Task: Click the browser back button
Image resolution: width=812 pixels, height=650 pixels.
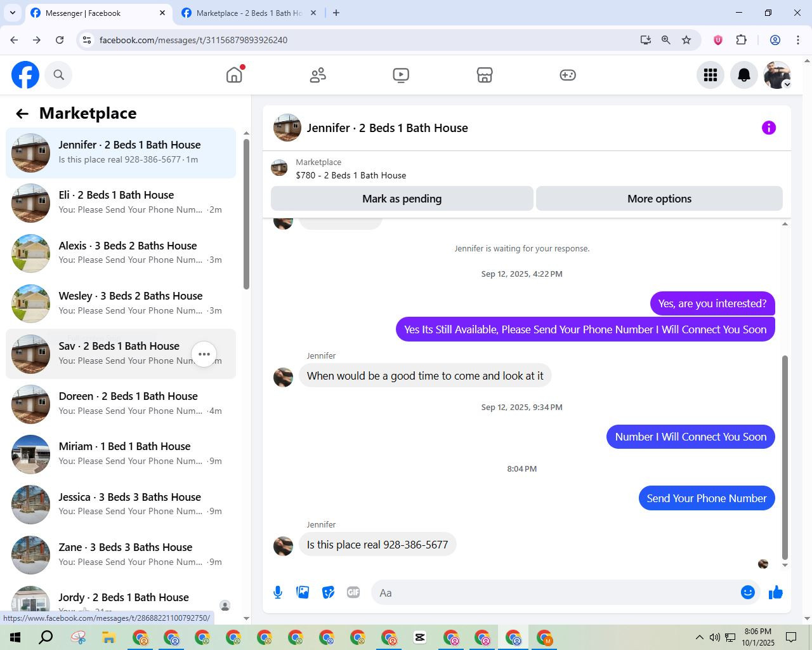Action: click(14, 40)
